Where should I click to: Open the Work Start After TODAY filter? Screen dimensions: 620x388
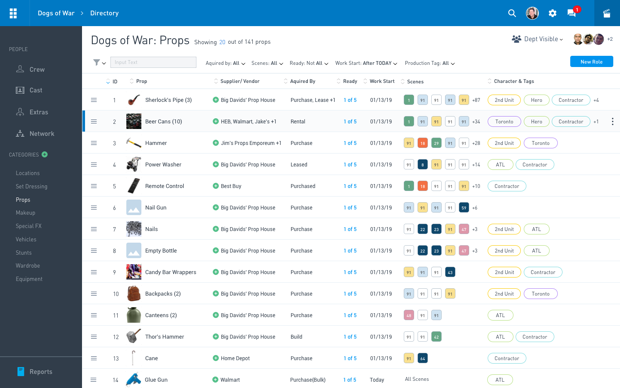(366, 63)
